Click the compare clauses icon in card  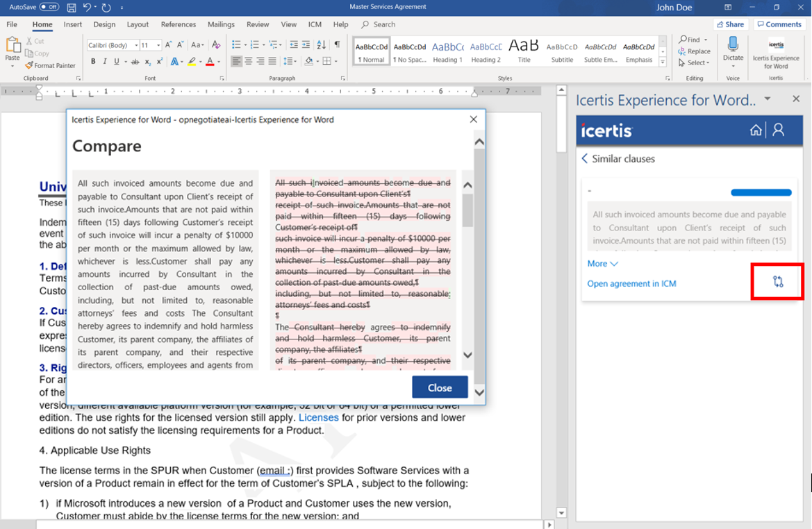[777, 282]
